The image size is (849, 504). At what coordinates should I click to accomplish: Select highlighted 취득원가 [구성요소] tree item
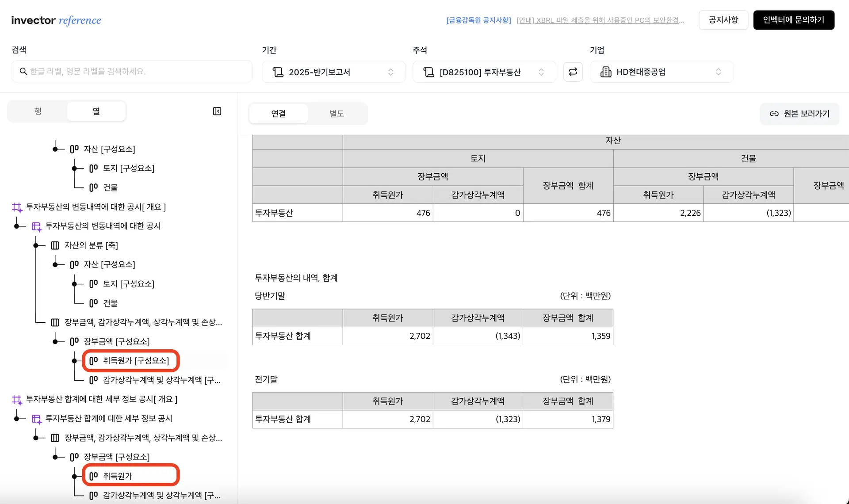pyautogui.click(x=131, y=361)
